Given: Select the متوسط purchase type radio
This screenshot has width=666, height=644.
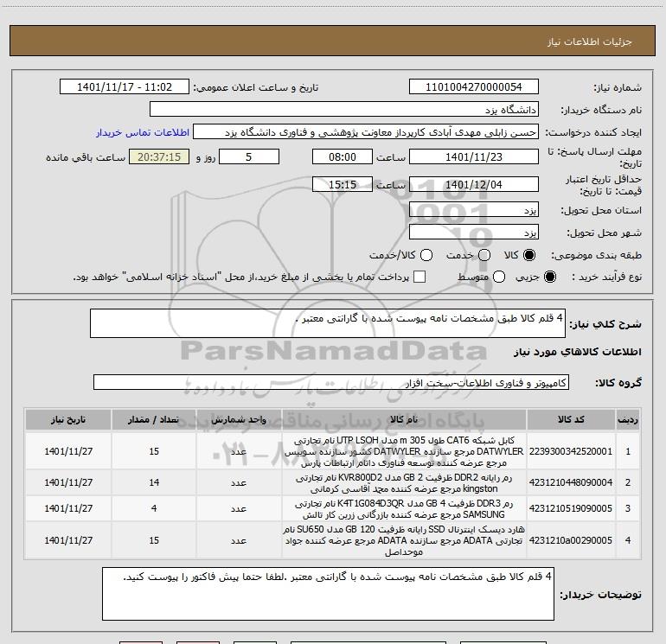Looking at the screenshot, I should [x=499, y=277].
